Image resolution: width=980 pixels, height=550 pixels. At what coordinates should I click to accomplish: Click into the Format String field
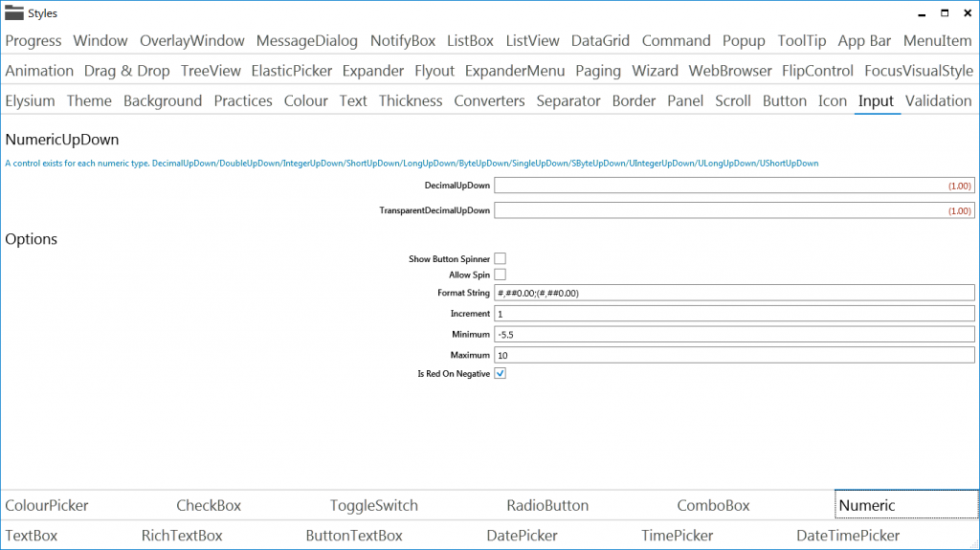pyautogui.click(x=734, y=293)
